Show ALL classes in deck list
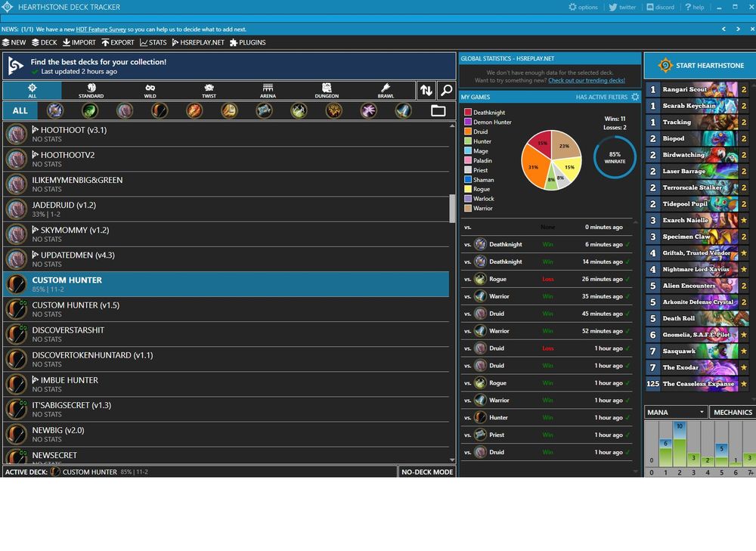 (x=20, y=111)
